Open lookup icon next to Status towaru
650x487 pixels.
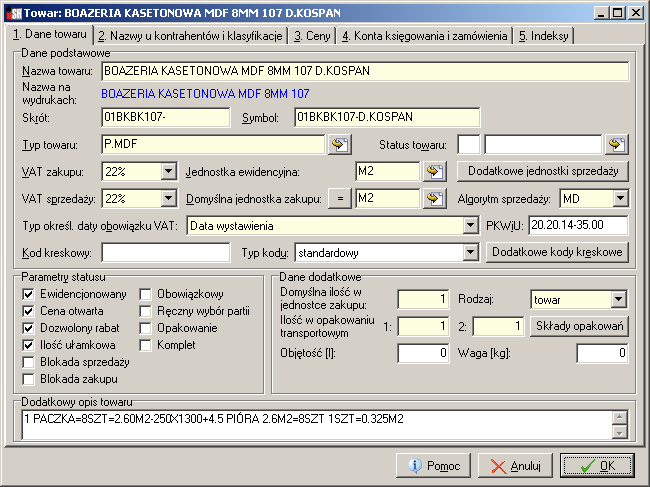pyautogui.click(x=617, y=145)
